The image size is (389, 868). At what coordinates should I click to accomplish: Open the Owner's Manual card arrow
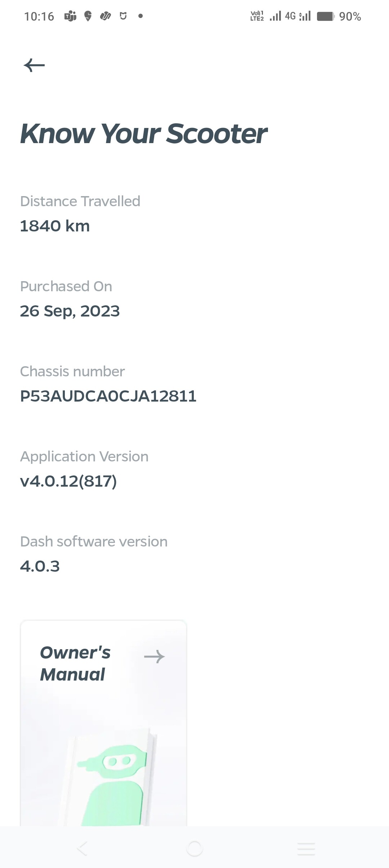155,656
